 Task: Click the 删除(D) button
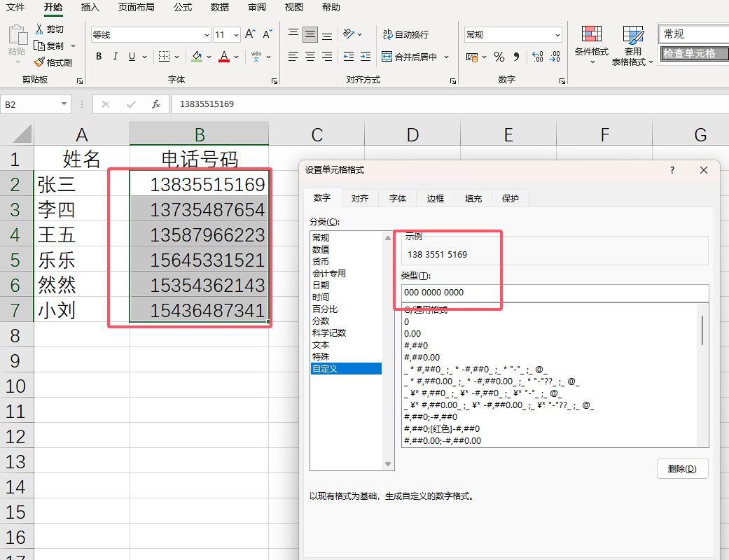pyautogui.click(x=682, y=468)
